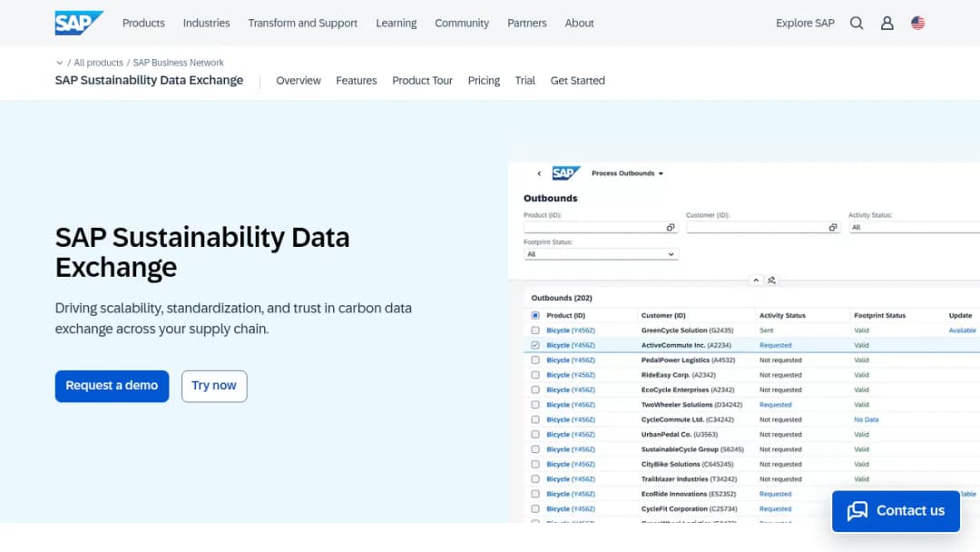
Task: Open the search magnifier icon
Action: point(857,23)
